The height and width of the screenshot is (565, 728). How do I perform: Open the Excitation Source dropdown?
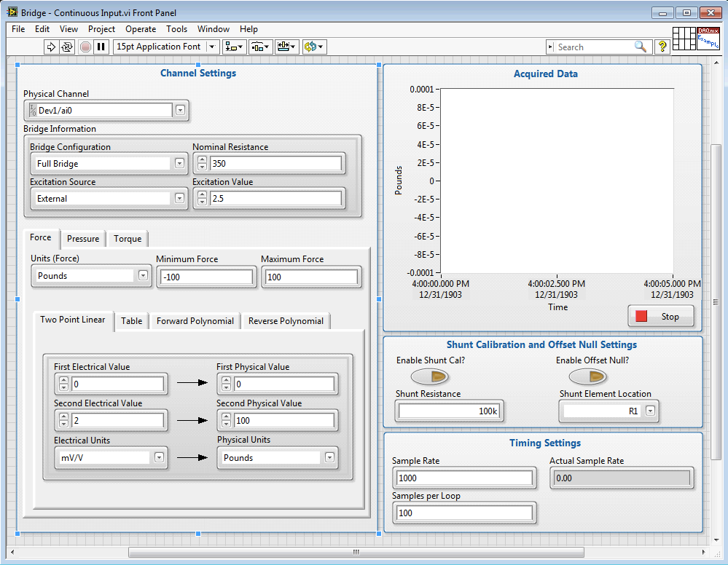click(180, 199)
